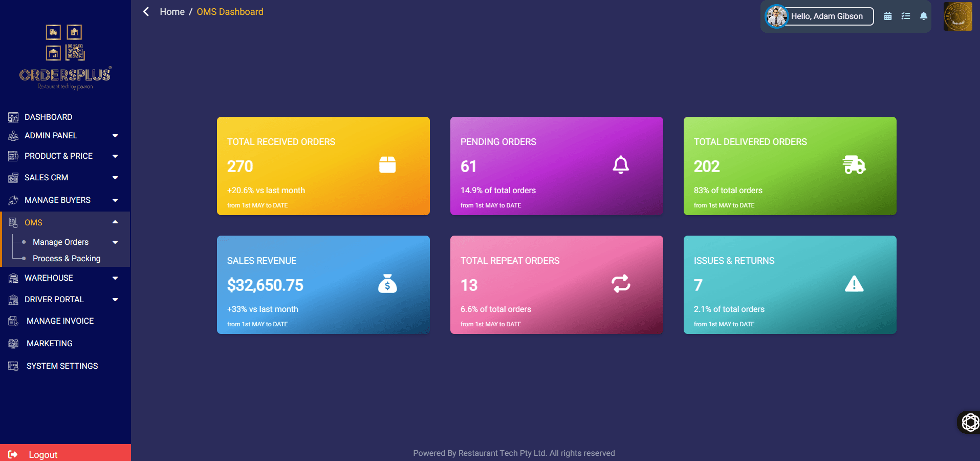Click the notification bell in header
The image size is (980, 461).
coord(924,16)
